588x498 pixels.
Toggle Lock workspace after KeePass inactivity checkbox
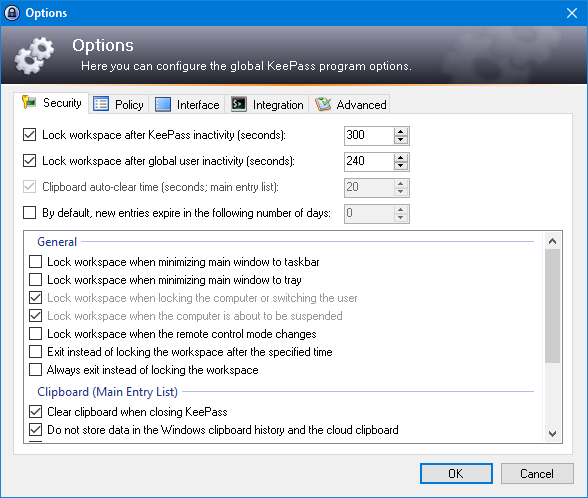pyautogui.click(x=30, y=135)
